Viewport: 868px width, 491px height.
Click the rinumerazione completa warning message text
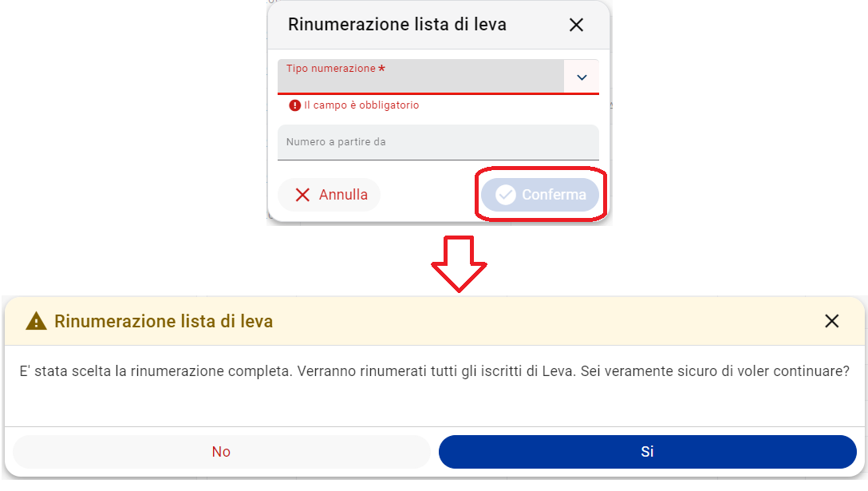434,370
